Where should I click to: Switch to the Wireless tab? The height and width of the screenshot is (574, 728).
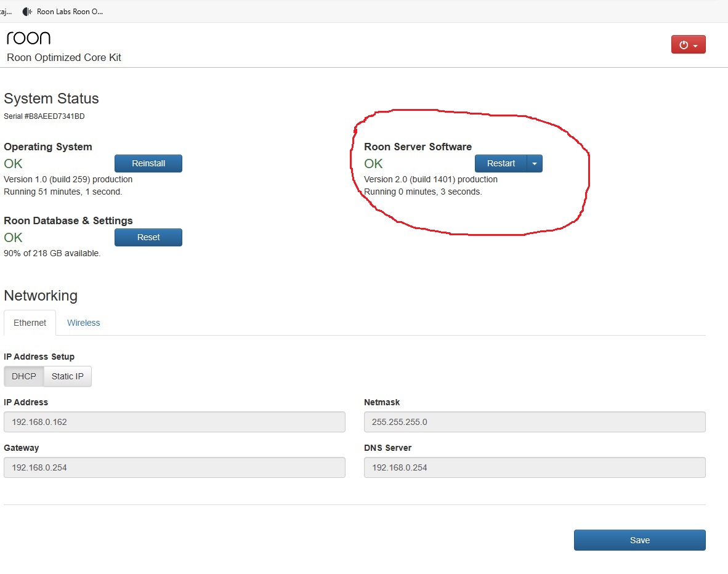(x=84, y=323)
